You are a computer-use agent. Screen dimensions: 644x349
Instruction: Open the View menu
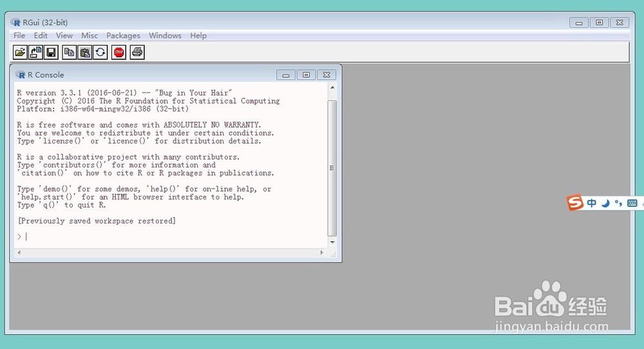pos(64,35)
